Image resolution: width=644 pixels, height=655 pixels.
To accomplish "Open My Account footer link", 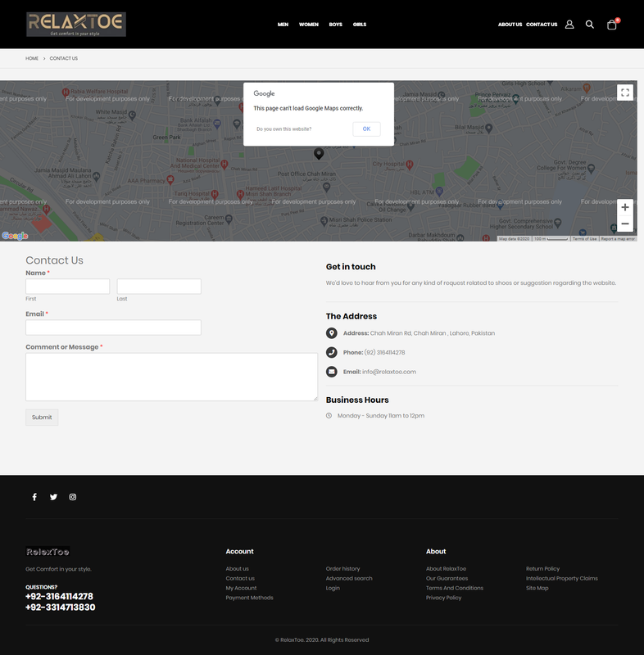I will pos(241,588).
